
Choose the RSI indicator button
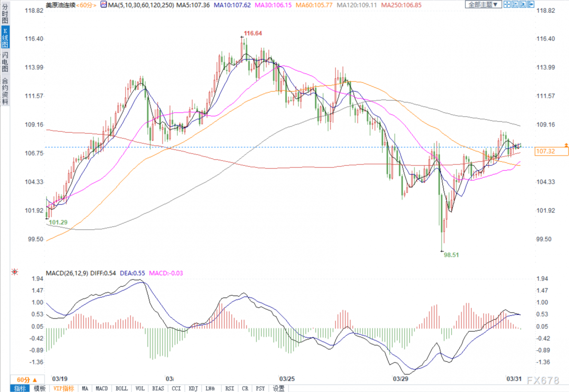point(229,388)
